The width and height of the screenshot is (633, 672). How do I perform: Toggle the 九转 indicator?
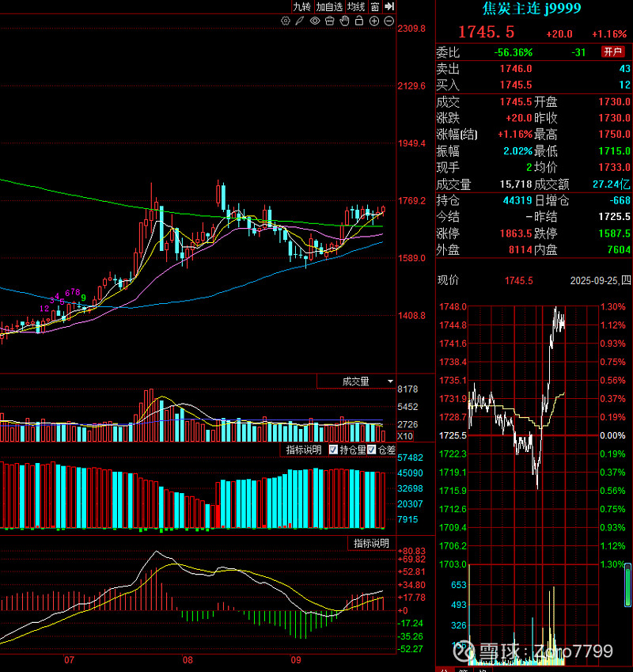(x=301, y=6)
